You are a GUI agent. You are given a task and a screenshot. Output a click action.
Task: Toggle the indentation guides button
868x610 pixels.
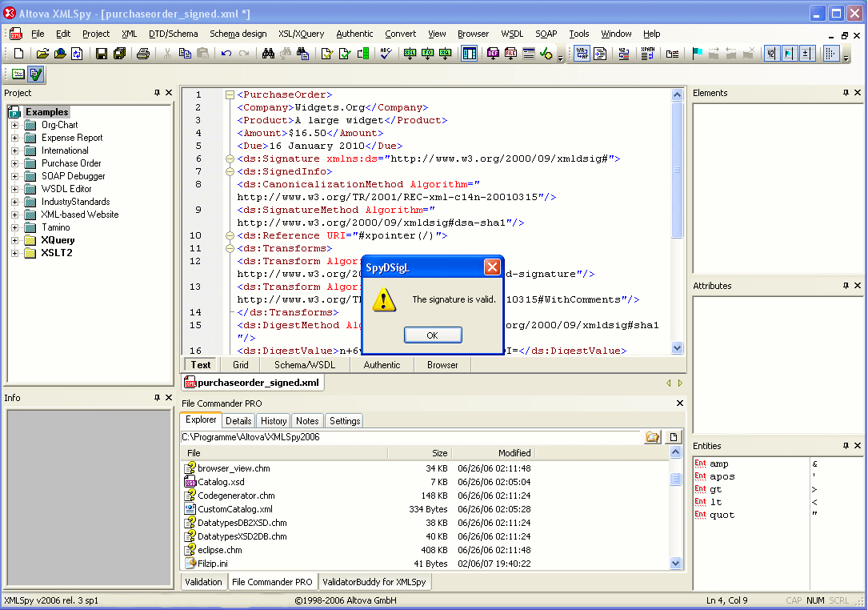[x=830, y=54]
